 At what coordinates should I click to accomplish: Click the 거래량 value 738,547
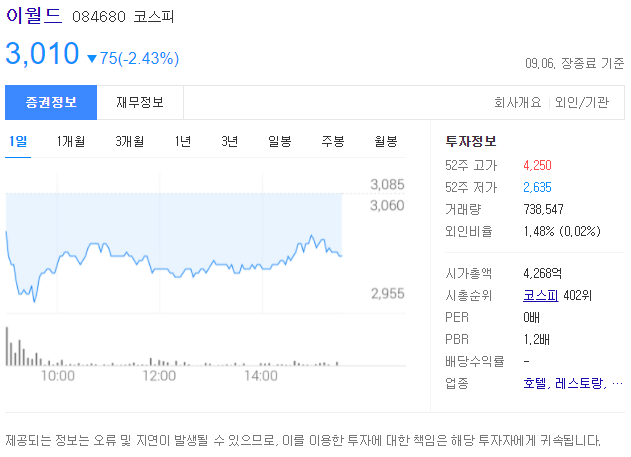543,209
